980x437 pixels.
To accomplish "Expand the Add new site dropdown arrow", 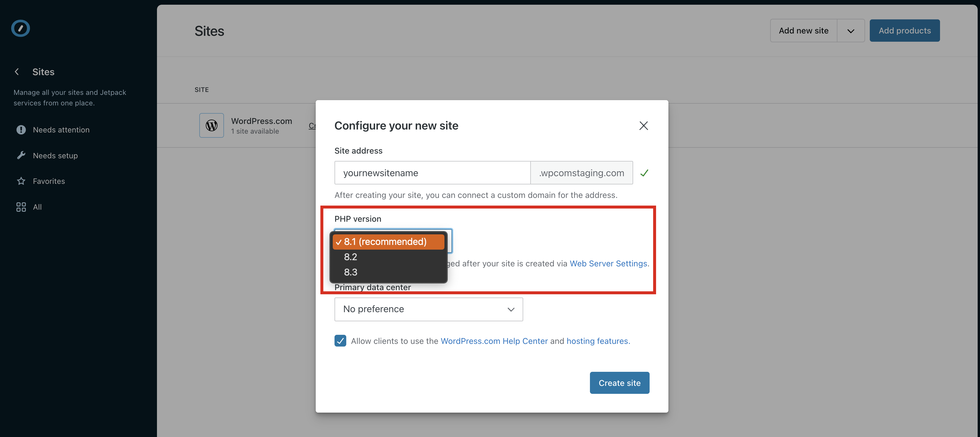I will (851, 31).
